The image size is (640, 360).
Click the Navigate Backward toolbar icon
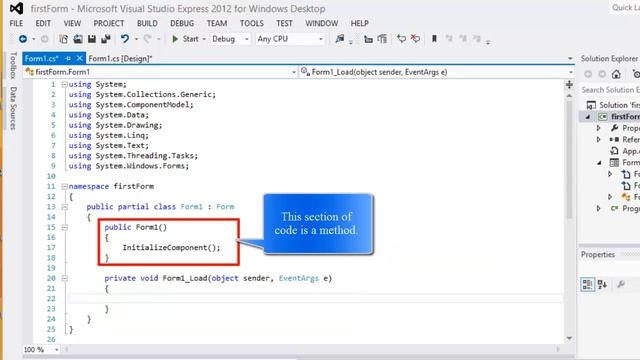[23, 39]
